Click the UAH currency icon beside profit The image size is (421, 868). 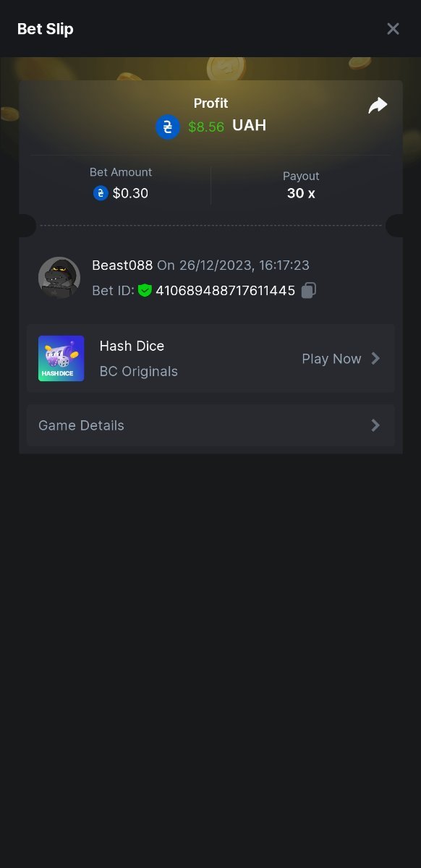click(x=168, y=127)
